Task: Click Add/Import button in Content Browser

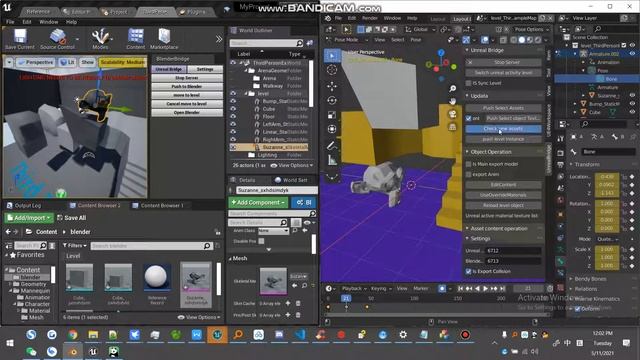Action: [x=29, y=218]
